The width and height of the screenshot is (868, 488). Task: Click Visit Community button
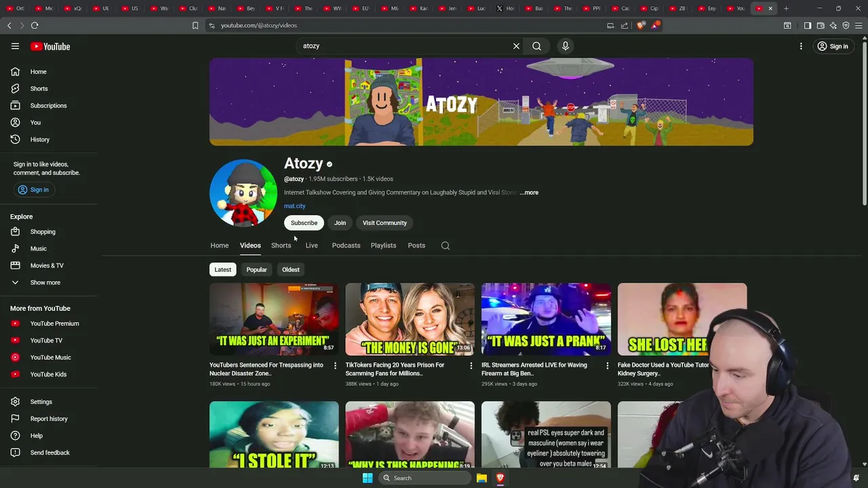(384, 223)
